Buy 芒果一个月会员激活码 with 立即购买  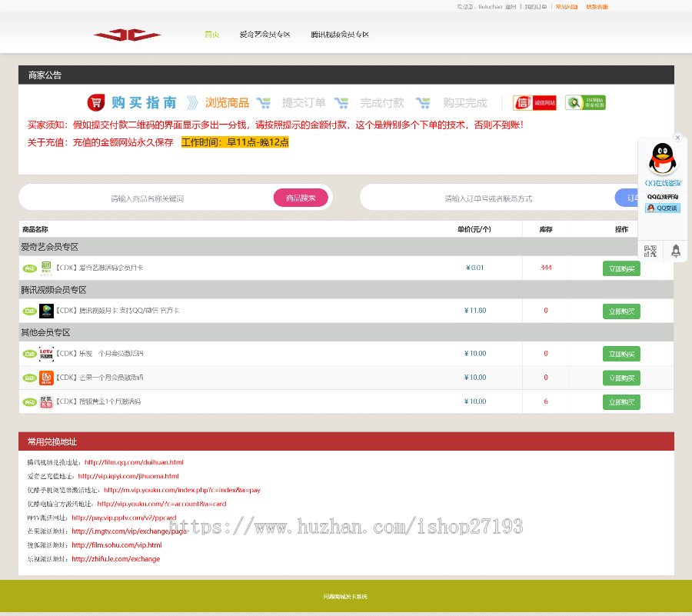point(621,378)
